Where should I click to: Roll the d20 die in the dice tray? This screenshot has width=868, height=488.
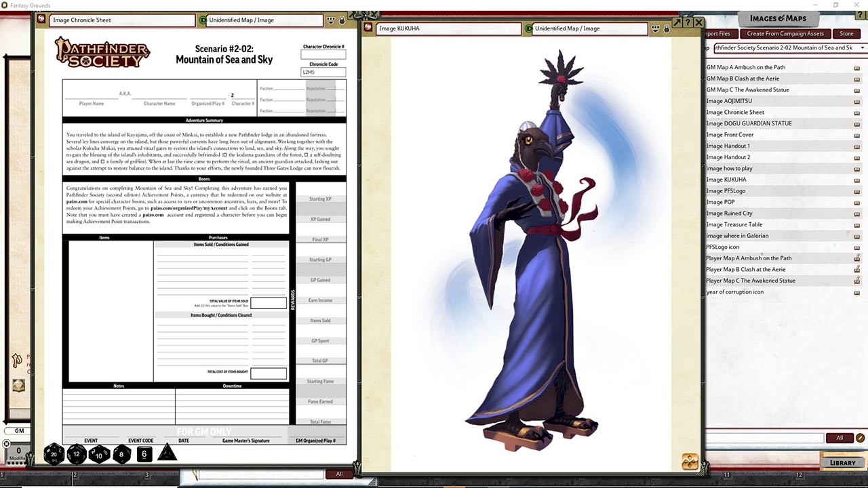[54, 454]
